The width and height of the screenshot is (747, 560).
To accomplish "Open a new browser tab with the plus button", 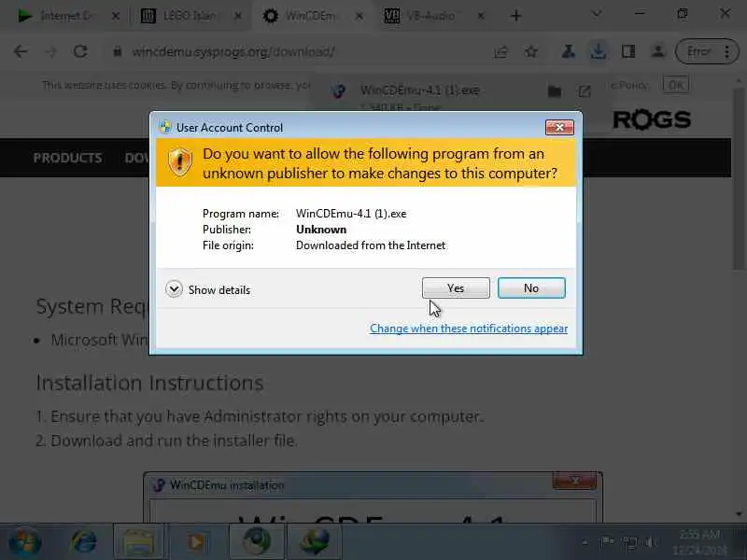I will [515, 16].
